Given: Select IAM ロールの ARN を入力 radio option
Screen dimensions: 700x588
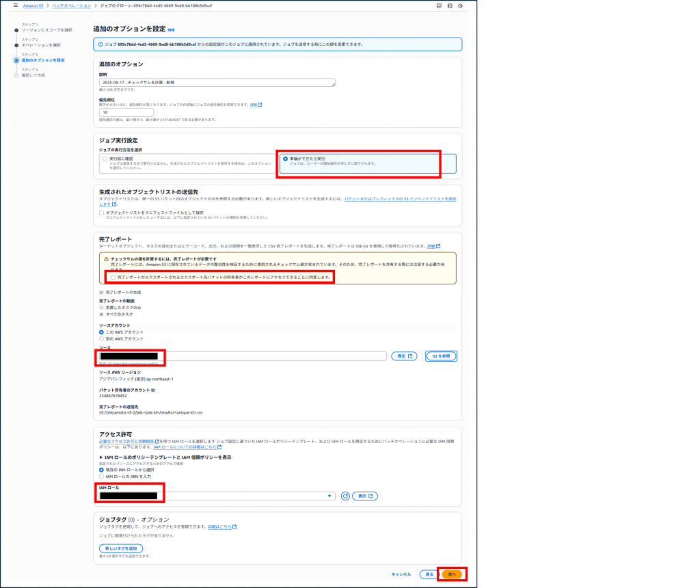Looking at the screenshot, I should point(102,477).
